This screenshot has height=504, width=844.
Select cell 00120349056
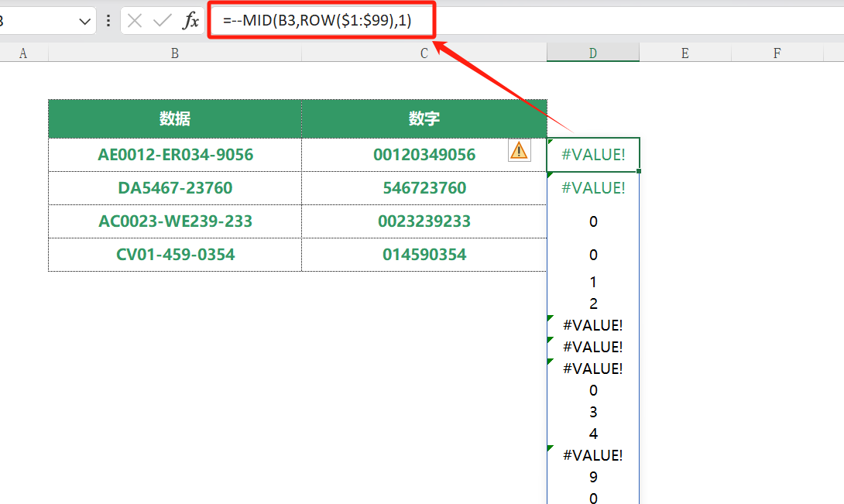click(x=424, y=155)
